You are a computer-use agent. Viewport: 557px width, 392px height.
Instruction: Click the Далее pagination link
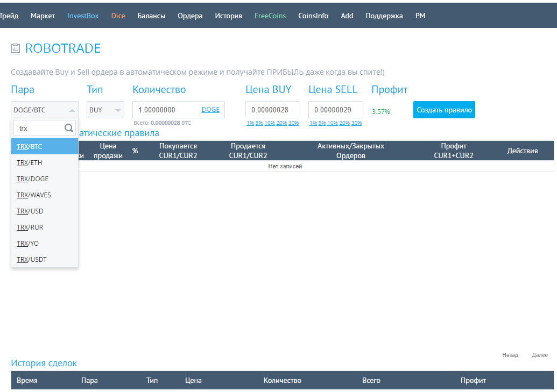click(x=539, y=355)
